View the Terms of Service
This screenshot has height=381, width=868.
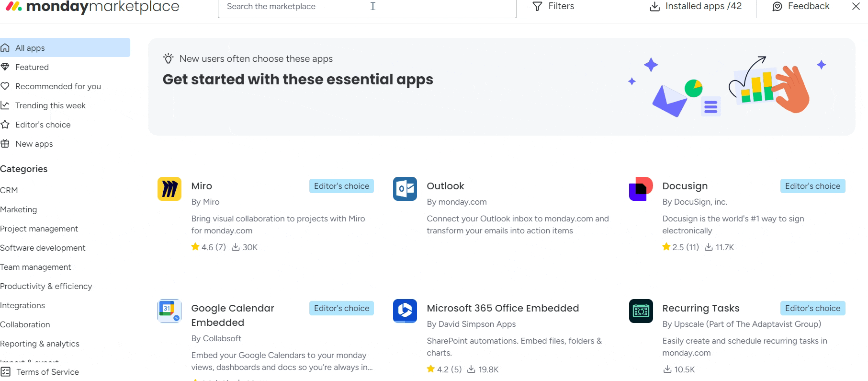click(x=47, y=372)
